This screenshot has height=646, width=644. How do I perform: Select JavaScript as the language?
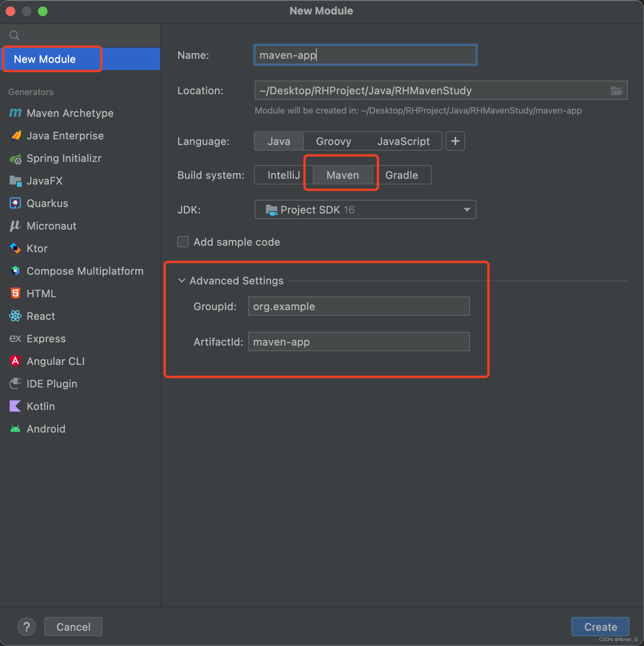(x=403, y=141)
